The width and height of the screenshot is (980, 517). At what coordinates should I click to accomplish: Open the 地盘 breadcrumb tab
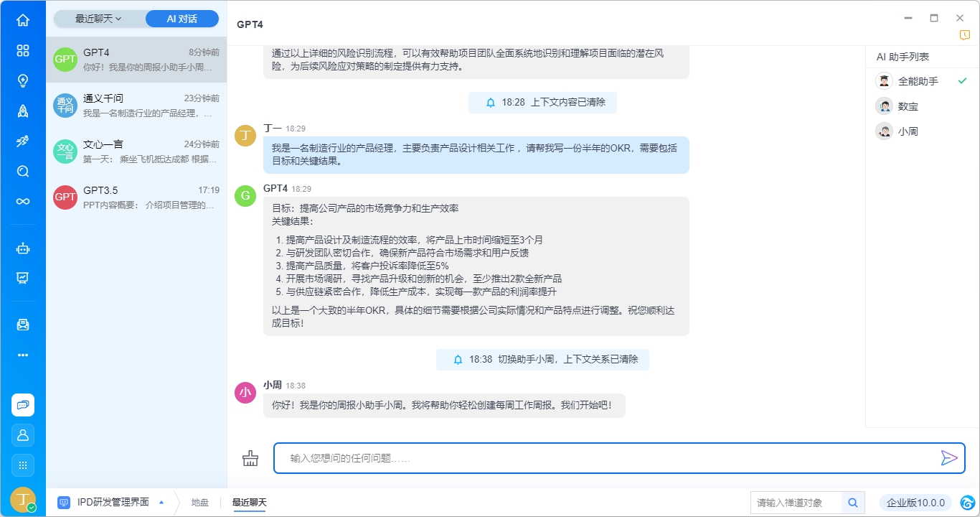coord(199,503)
